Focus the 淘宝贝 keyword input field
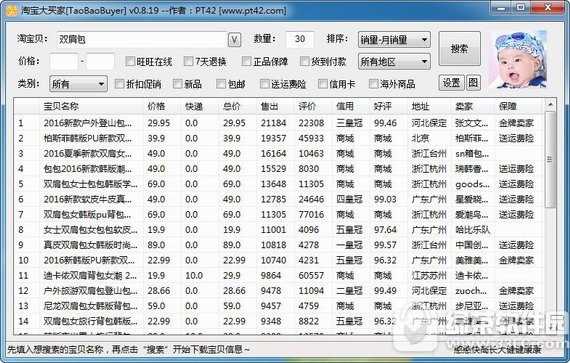 (142, 40)
